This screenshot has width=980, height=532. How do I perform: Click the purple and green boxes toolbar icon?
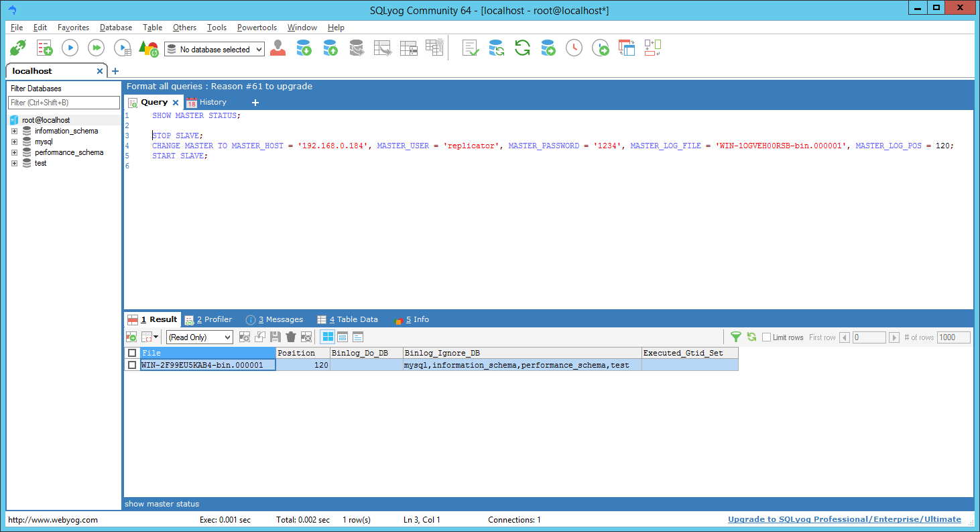click(x=652, y=48)
